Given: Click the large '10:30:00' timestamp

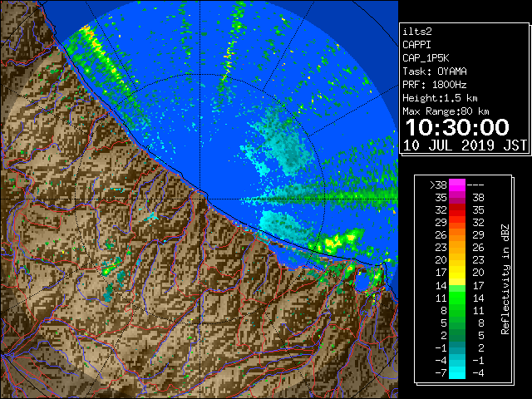Looking at the screenshot, I should tap(457, 127).
